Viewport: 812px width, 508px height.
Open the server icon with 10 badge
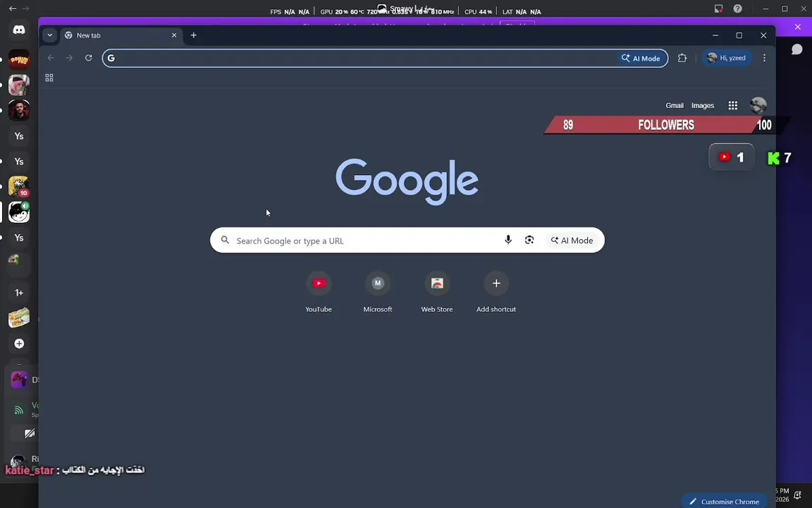click(x=19, y=186)
